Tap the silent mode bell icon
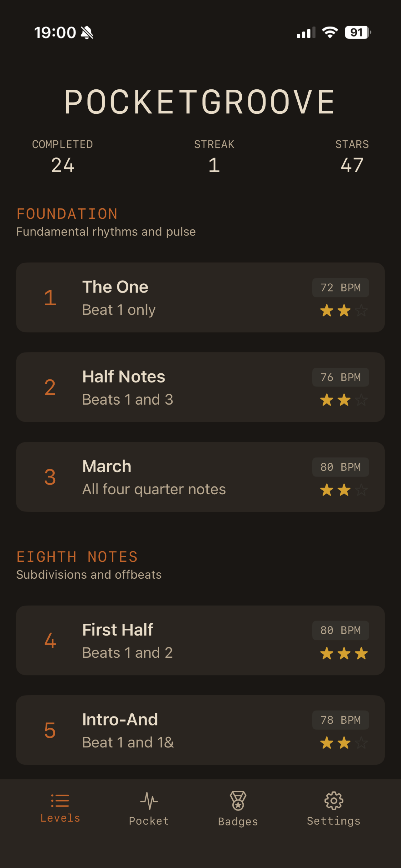This screenshot has height=868, width=401. click(x=87, y=33)
